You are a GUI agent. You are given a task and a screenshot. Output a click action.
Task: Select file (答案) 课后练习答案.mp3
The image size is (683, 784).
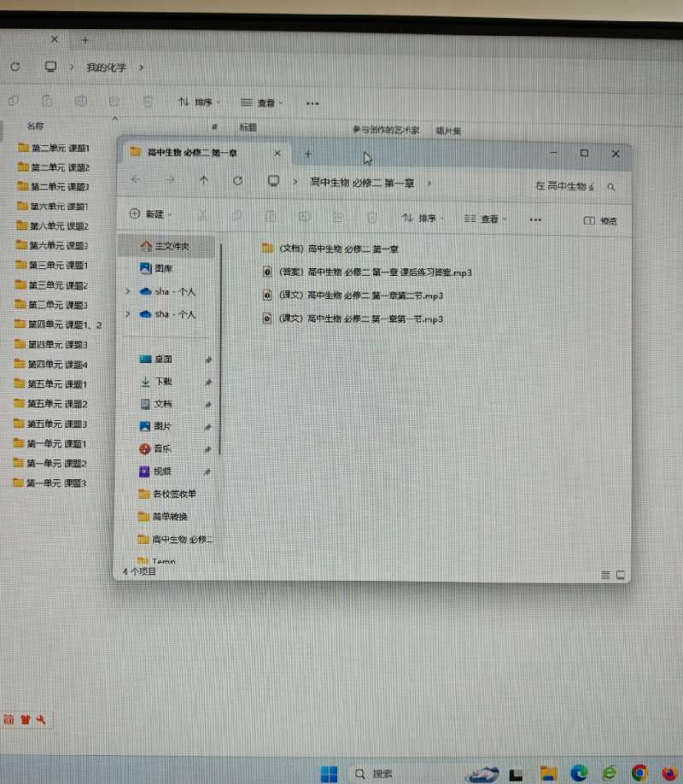[367, 272]
